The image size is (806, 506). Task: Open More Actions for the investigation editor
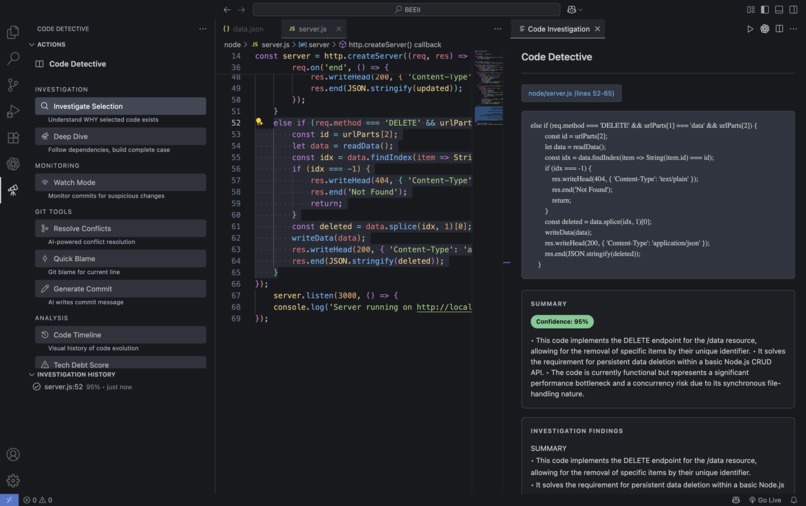click(x=794, y=29)
